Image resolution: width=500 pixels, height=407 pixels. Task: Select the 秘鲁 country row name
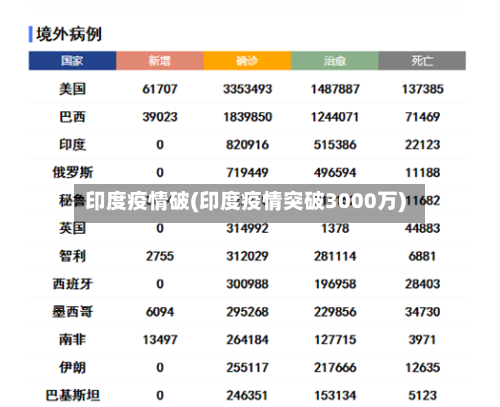[x=72, y=201]
